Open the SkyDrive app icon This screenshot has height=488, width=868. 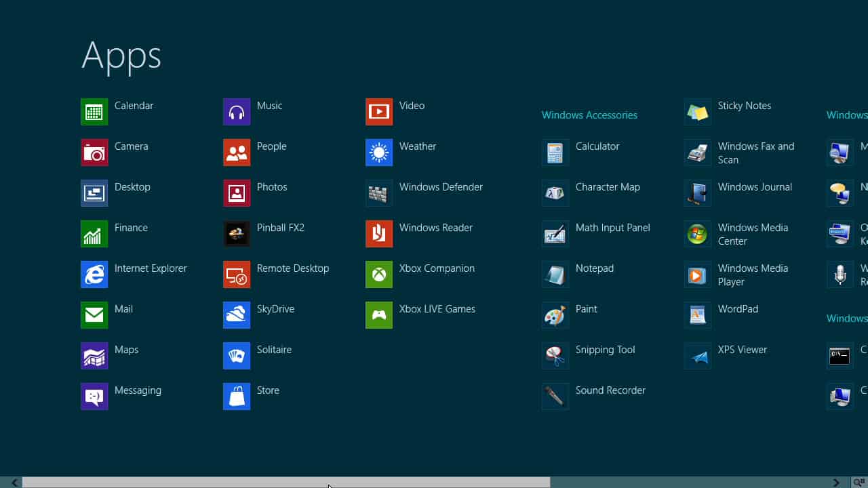tap(237, 315)
